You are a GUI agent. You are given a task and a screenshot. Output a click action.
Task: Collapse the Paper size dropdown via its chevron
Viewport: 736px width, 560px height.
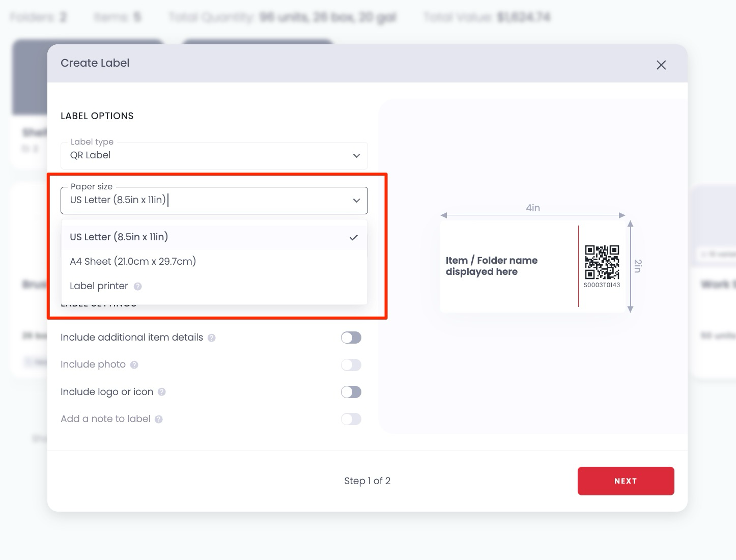(356, 200)
